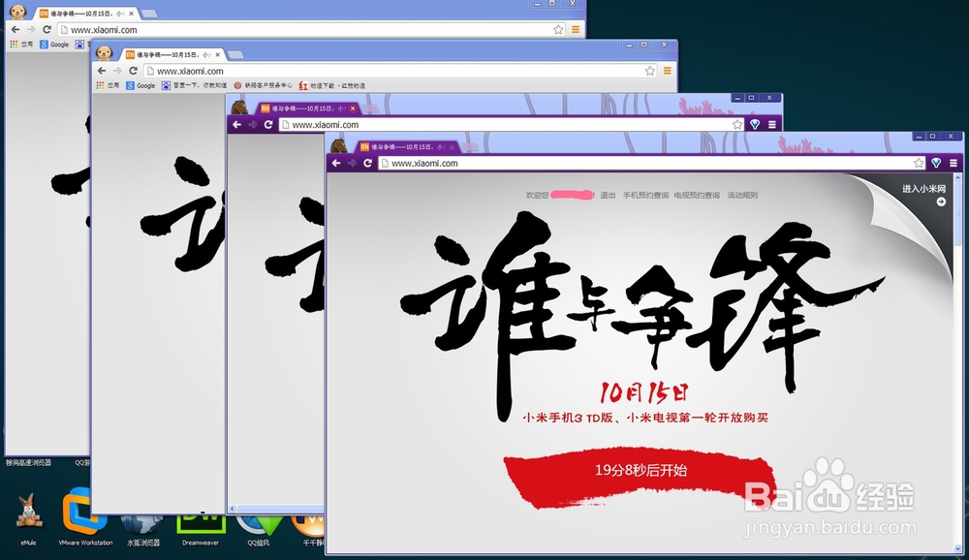969x560 pixels.
Task: Click bookmark star in rearmost browser window
Action: [x=558, y=30]
